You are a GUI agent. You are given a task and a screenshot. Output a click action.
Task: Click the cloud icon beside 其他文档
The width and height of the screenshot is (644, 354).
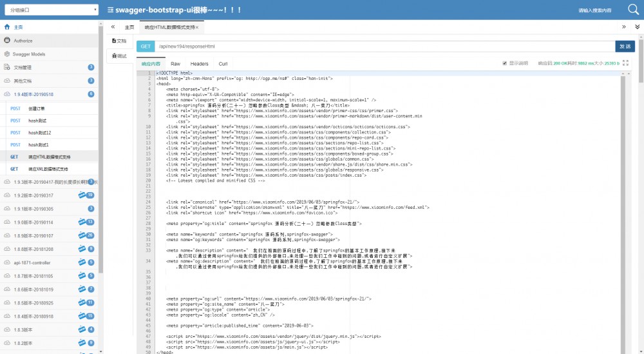(x=7, y=81)
